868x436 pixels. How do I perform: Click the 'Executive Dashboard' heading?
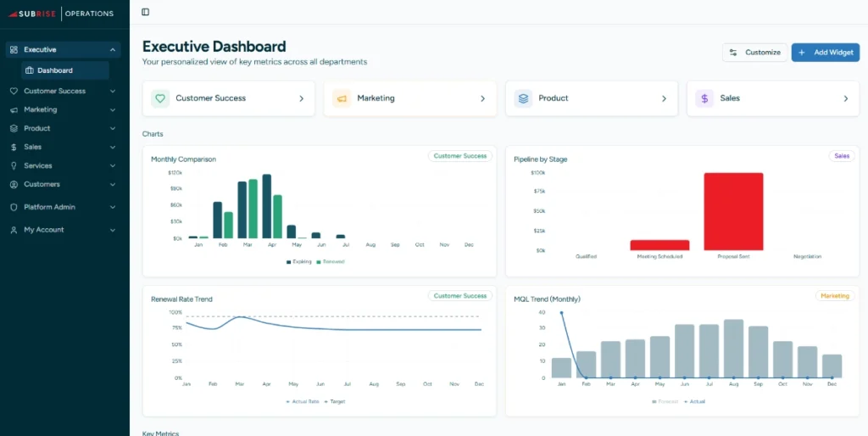pos(214,46)
